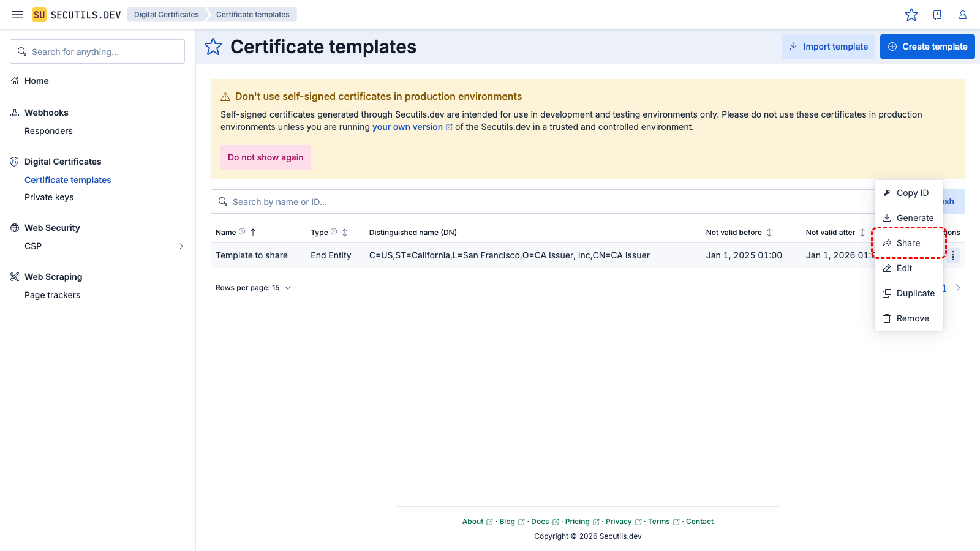
Task: Click the star icon beside page title
Action: pyautogui.click(x=213, y=47)
